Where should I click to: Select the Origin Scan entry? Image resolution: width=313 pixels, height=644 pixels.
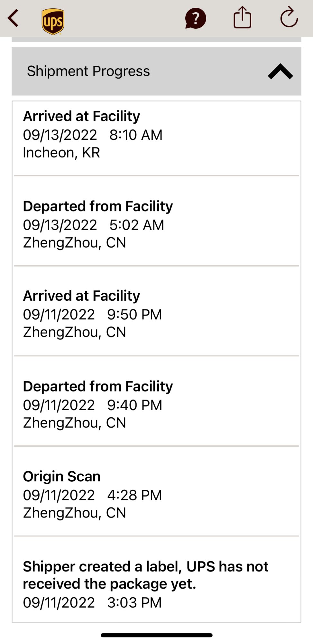[156, 491]
